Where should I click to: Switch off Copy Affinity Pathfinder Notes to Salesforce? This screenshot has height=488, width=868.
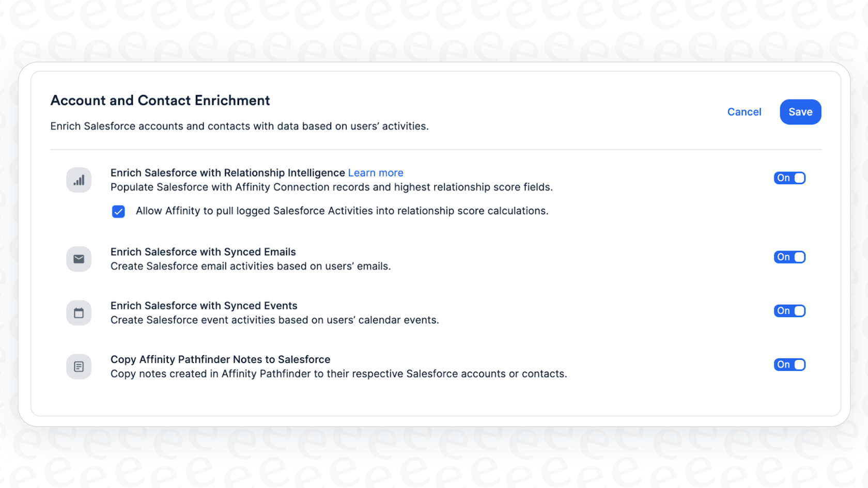tap(789, 364)
